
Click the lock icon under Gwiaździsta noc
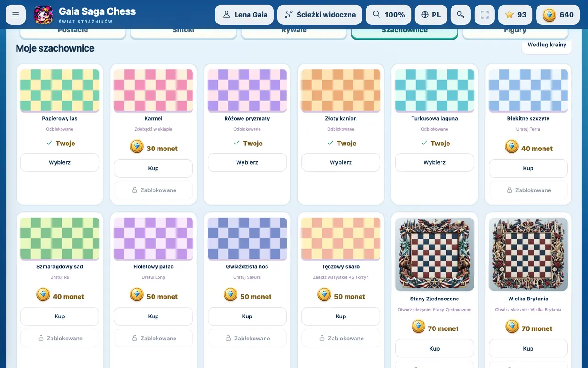coord(228,338)
